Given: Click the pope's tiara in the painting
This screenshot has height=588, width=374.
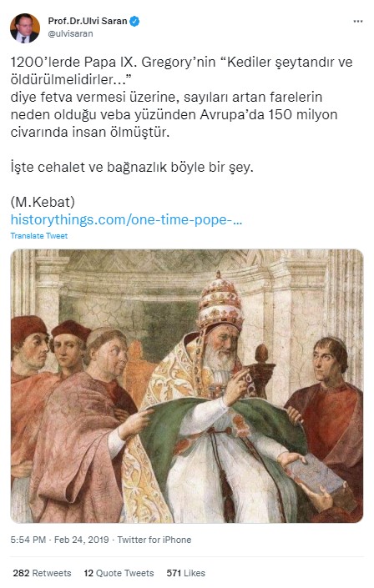Looking at the screenshot, I should coord(220,300).
